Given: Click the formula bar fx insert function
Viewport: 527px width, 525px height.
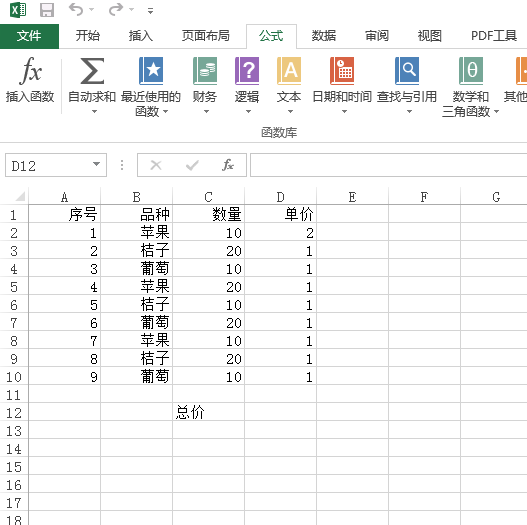Looking at the screenshot, I should pos(228,165).
